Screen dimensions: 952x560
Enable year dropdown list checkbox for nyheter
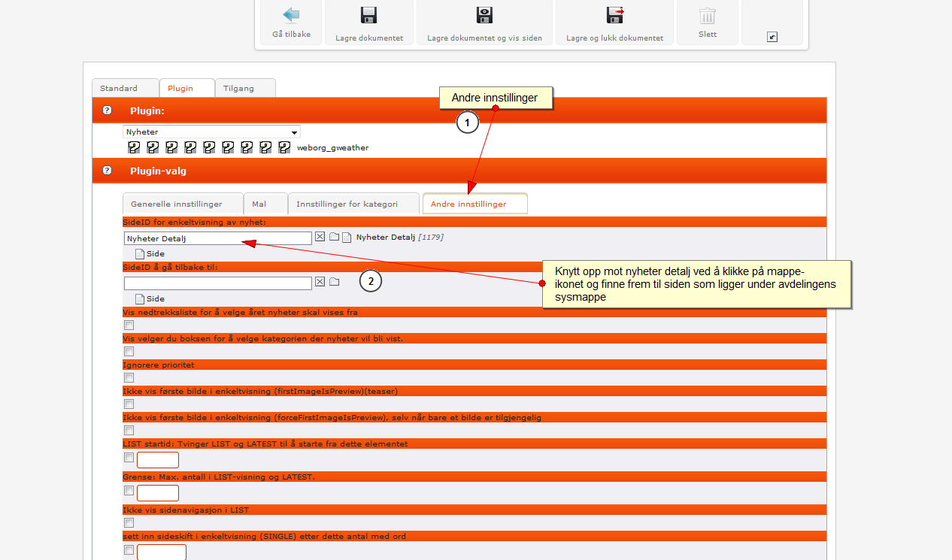[x=129, y=325]
